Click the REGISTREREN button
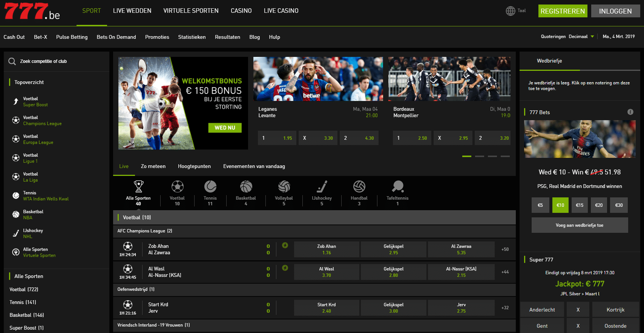 (563, 11)
